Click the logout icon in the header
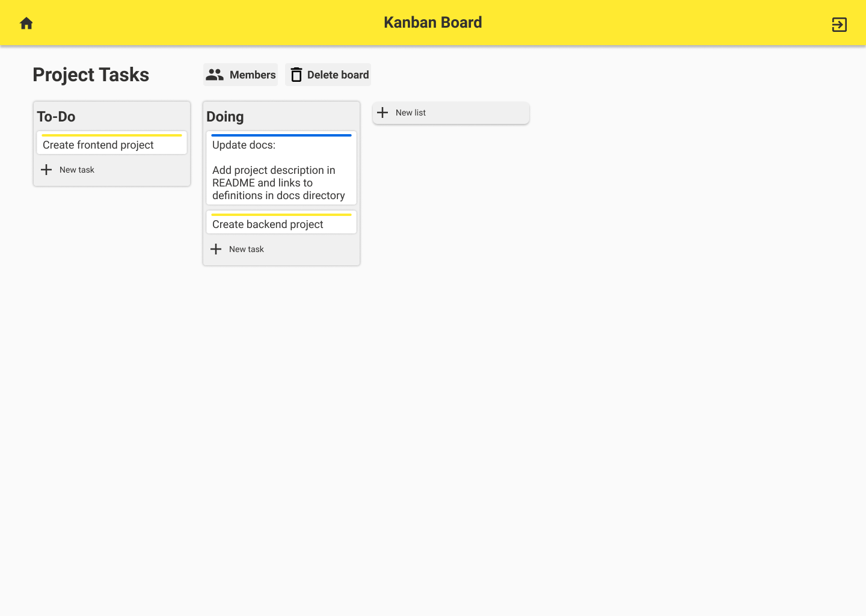Screen dimensions: 866x616 (840, 24)
